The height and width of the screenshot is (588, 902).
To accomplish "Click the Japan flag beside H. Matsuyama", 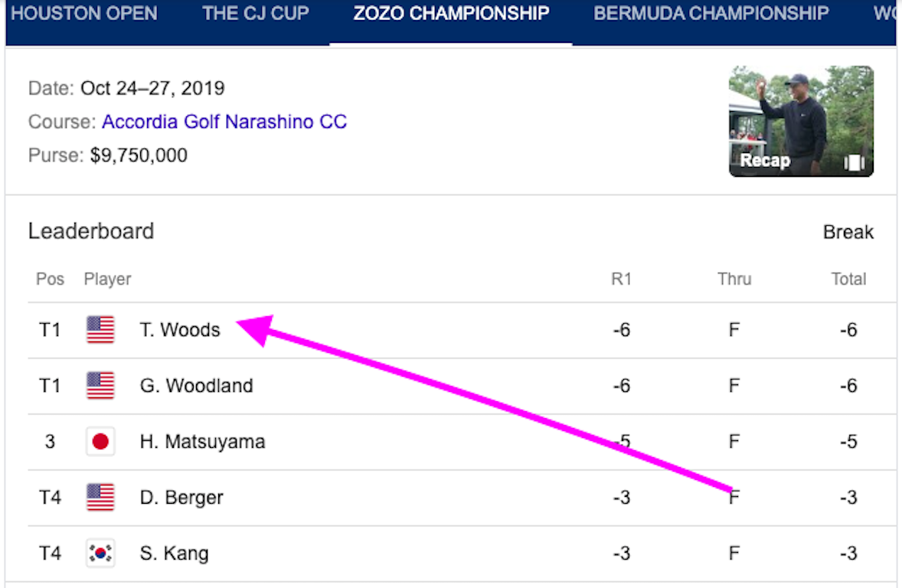I will pyautogui.click(x=100, y=441).
